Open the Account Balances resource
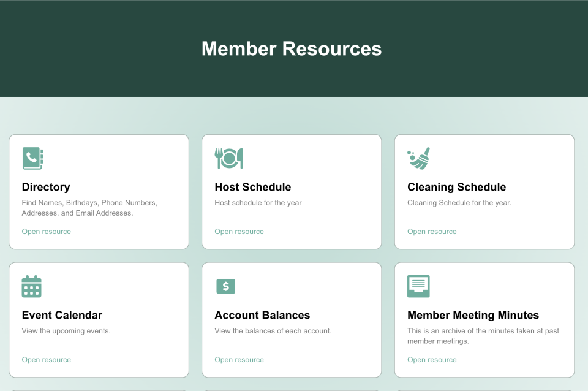588x391 pixels. pos(239,359)
